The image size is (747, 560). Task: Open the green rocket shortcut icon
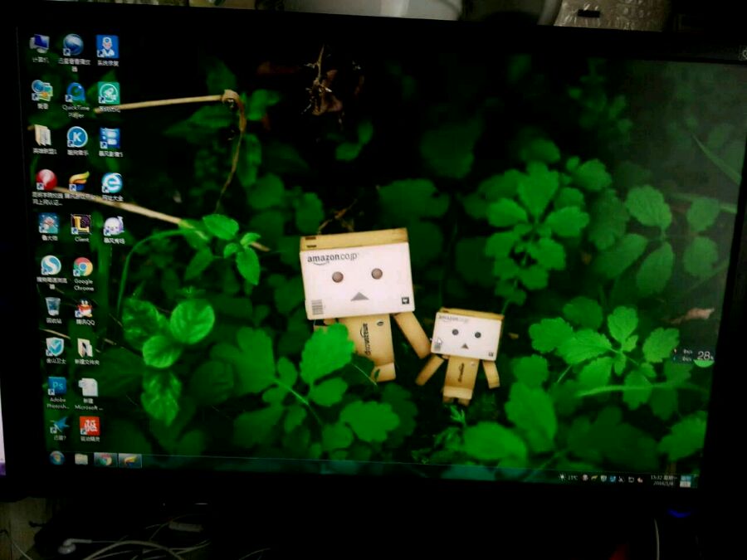click(x=109, y=96)
